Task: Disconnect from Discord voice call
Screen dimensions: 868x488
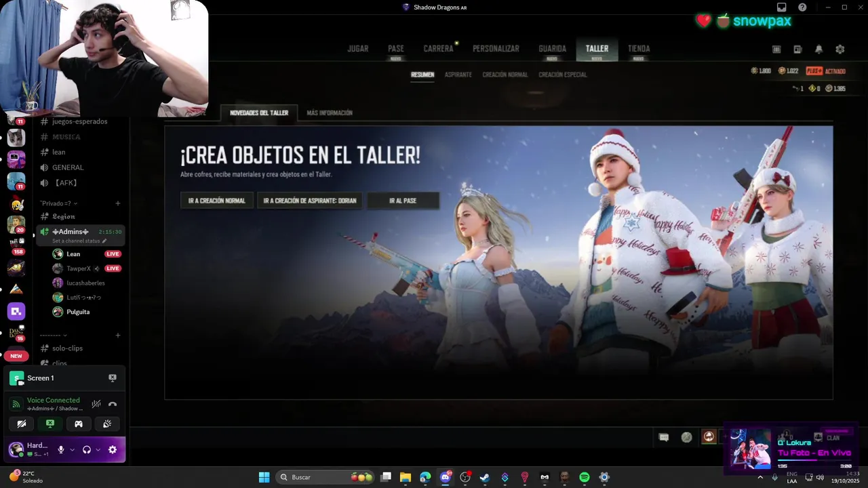Action: (x=113, y=404)
